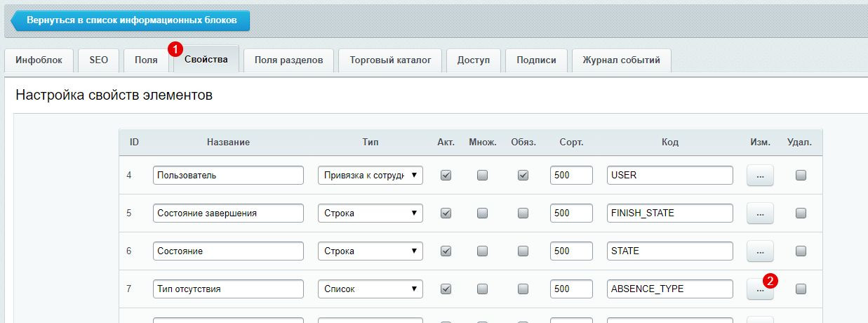Select the Поля разделов tab
Screen dimensions: 868x323
coord(288,60)
